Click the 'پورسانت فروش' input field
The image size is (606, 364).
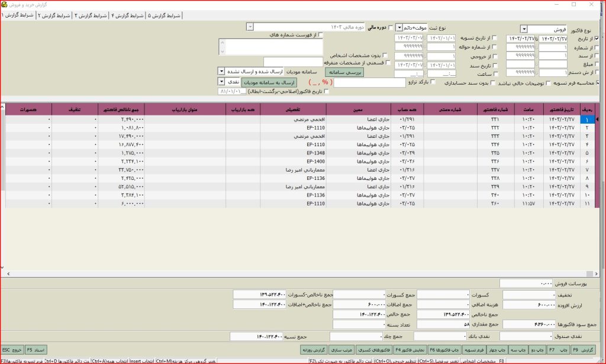pos(527,284)
